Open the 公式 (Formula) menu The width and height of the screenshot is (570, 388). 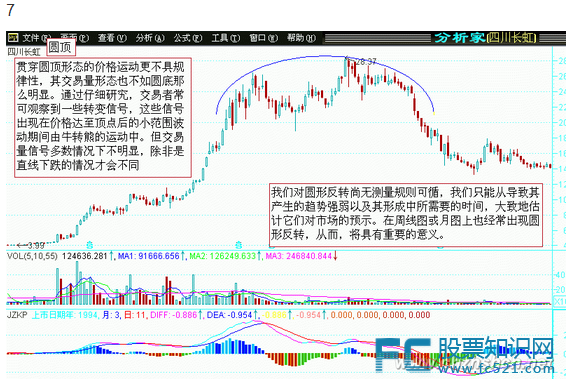pyautogui.click(x=188, y=38)
